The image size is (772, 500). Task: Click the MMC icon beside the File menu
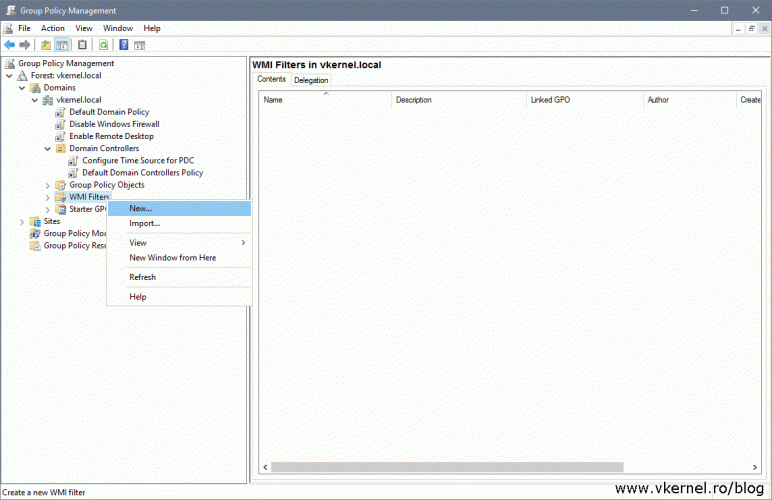(x=8, y=29)
